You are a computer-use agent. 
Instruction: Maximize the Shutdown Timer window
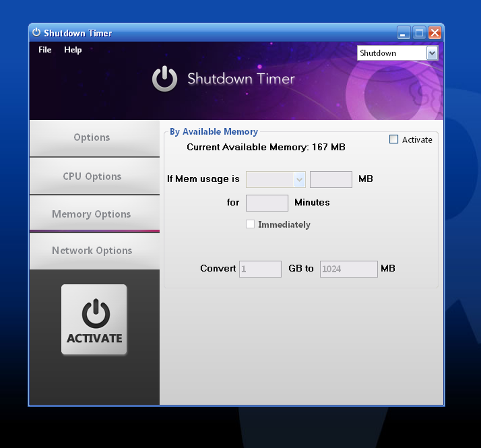(x=419, y=33)
